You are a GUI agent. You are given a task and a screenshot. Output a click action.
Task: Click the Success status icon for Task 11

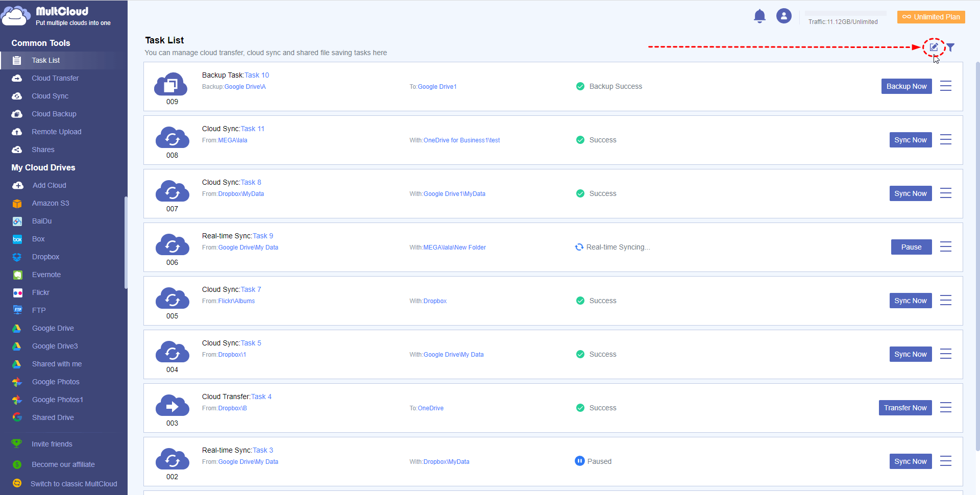(x=580, y=140)
